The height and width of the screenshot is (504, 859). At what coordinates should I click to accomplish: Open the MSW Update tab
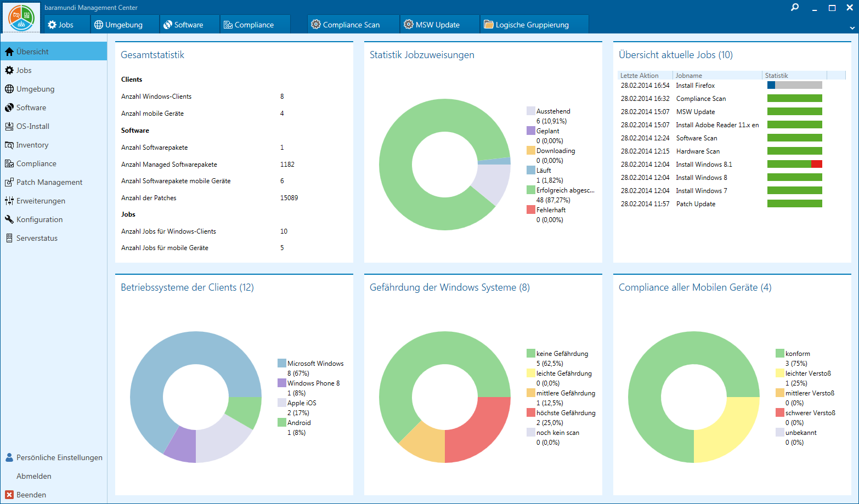[x=437, y=25]
